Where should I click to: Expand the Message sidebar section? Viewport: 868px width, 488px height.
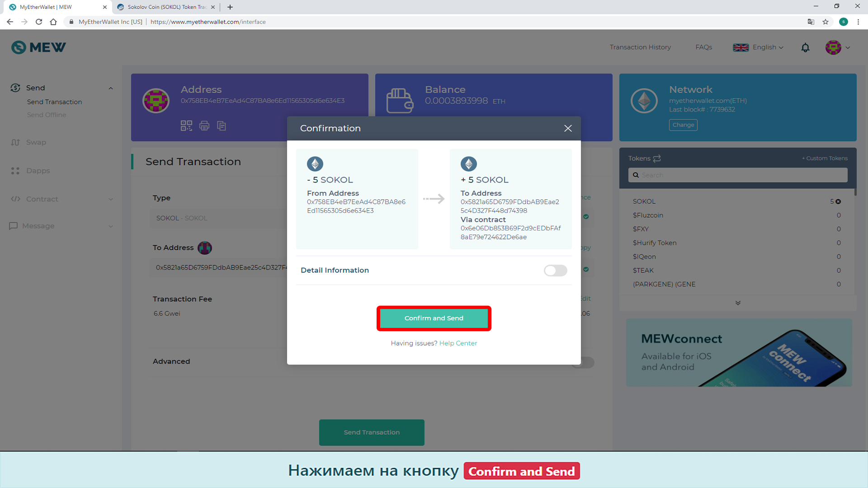click(111, 226)
